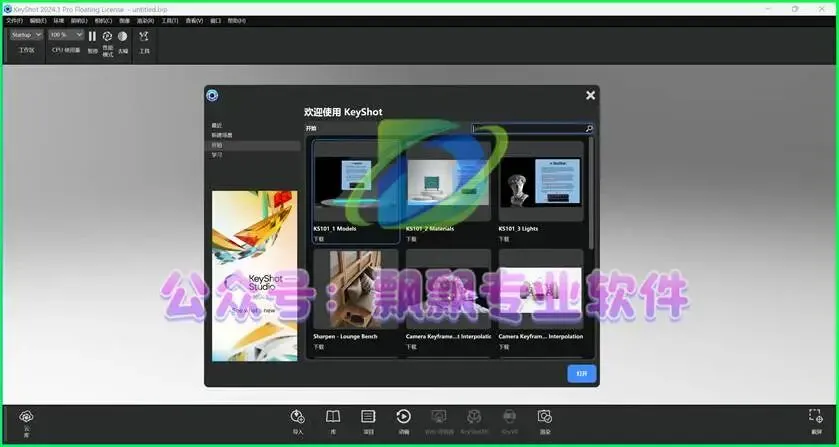
Task: Click download under KS101_3 Lights
Action: pos(504,239)
